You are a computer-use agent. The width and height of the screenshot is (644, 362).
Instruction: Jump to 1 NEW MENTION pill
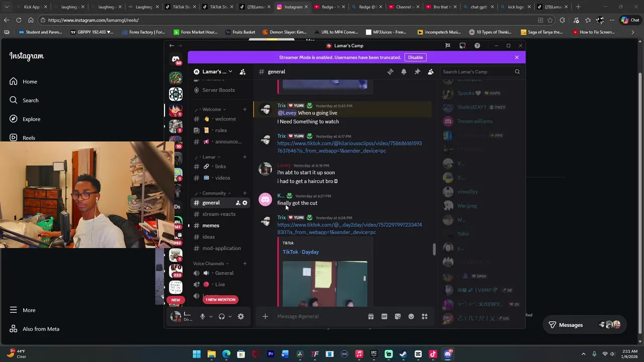point(220,300)
